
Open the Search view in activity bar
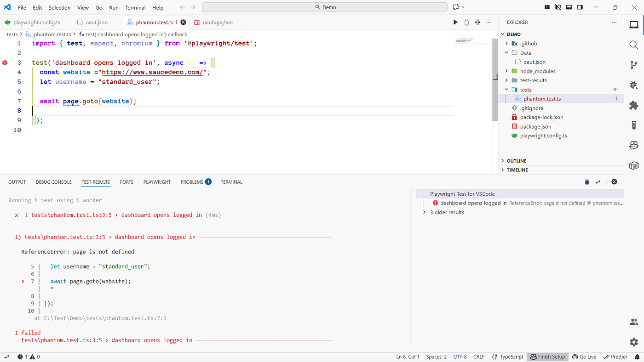coord(634,45)
